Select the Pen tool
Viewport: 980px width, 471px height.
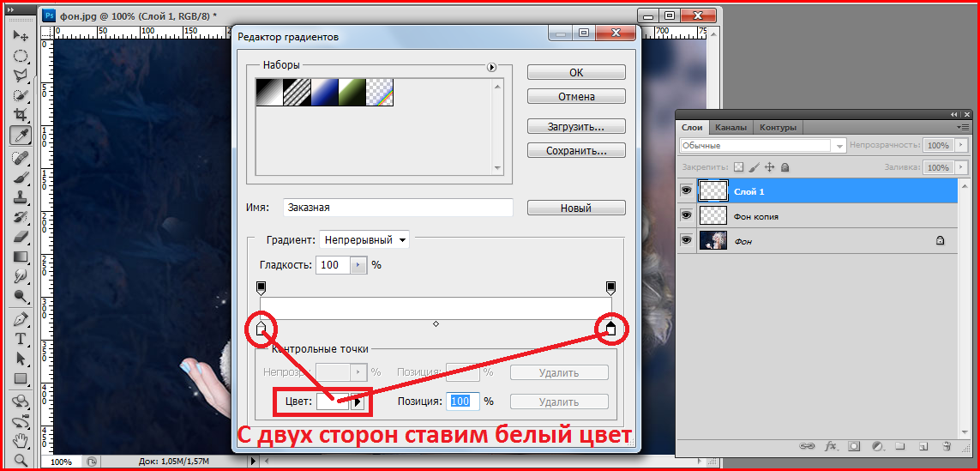(20, 318)
